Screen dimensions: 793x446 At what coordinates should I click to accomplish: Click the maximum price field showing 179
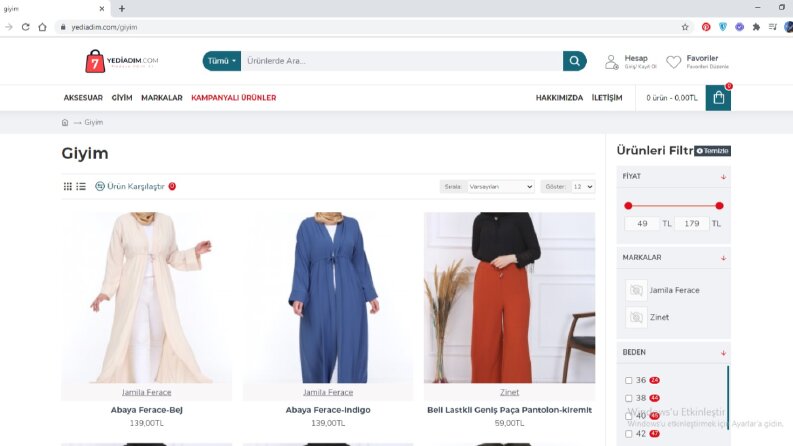pyautogui.click(x=692, y=224)
